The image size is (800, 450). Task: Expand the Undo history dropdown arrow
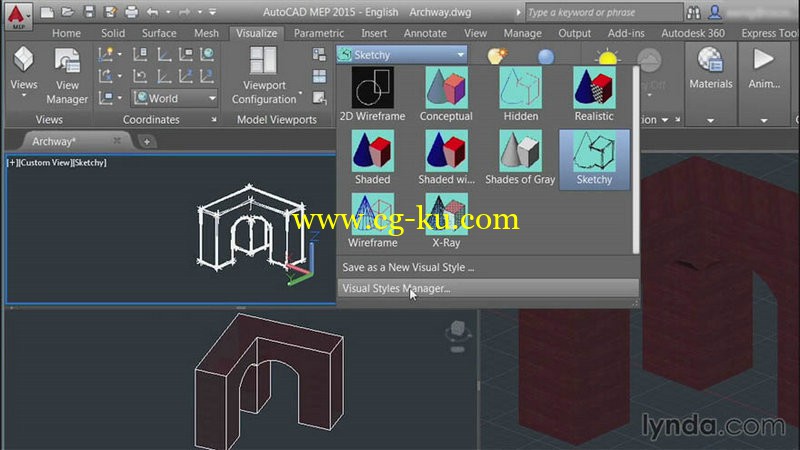point(168,12)
